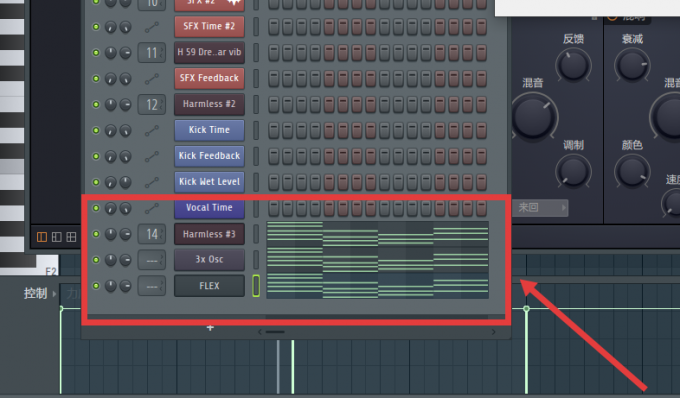Toggle the first step button of Kick Feedback
Viewport: 680px width, 398px height.
274,156
